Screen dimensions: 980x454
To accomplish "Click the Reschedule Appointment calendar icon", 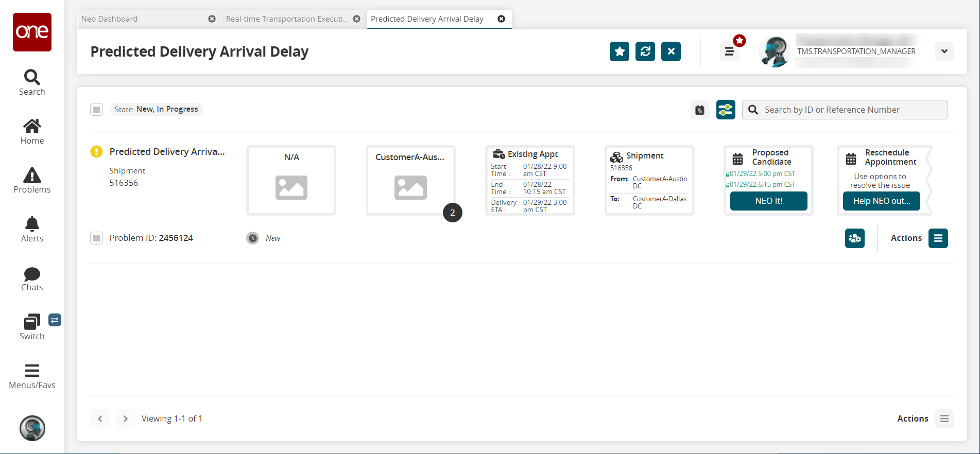I will click(x=851, y=159).
